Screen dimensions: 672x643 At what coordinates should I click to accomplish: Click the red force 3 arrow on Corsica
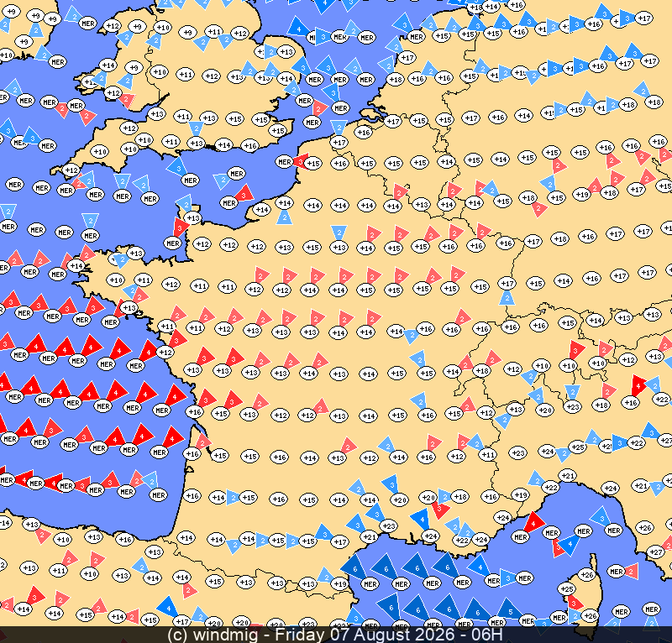(575, 604)
